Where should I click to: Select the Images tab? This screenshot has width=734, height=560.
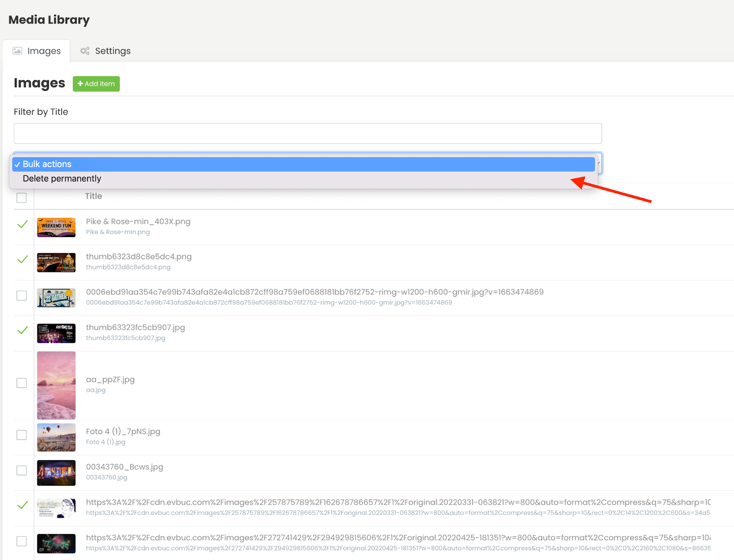point(44,50)
